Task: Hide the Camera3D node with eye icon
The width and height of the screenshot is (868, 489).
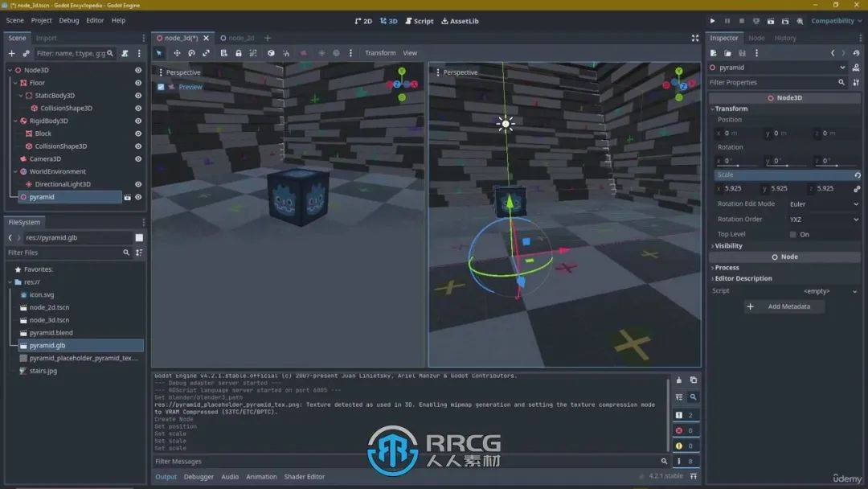Action: click(138, 159)
